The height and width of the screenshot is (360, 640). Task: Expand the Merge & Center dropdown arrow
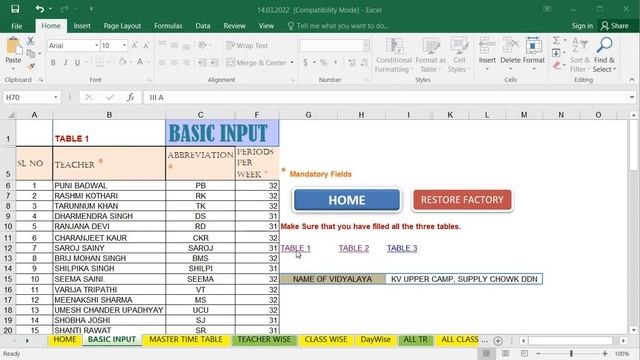click(x=292, y=62)
